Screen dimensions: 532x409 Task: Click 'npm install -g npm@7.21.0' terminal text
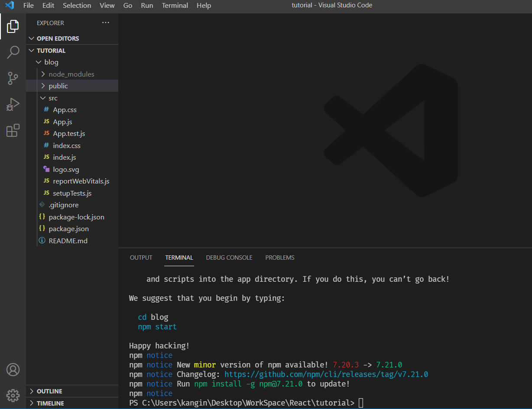pos(248,384)
